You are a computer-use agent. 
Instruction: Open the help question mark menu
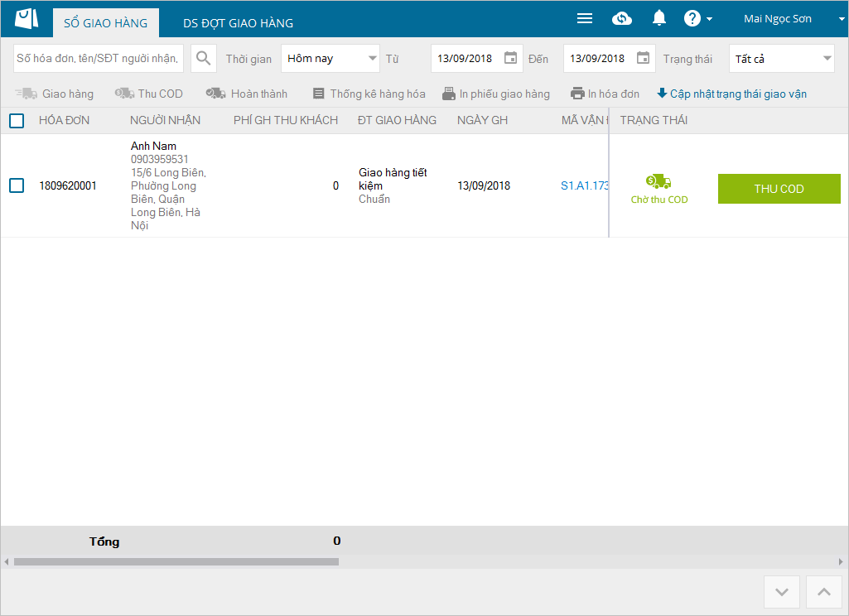point(697,18)
